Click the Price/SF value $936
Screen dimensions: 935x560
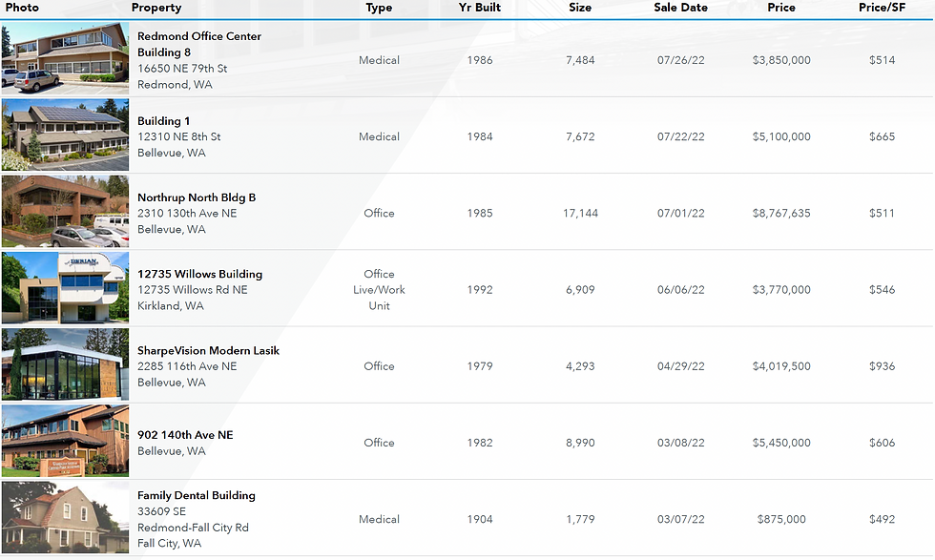pyautogui.click(x=882, y=366)
